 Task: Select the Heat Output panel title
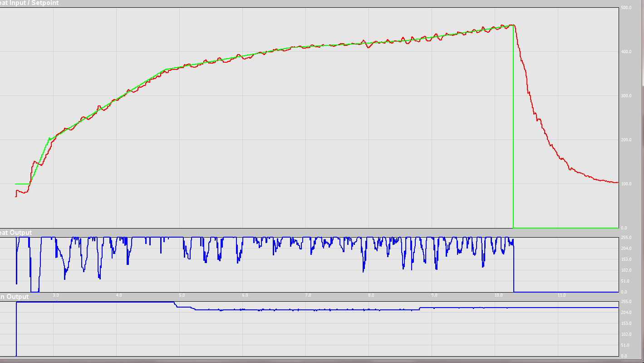coord(16,233)
